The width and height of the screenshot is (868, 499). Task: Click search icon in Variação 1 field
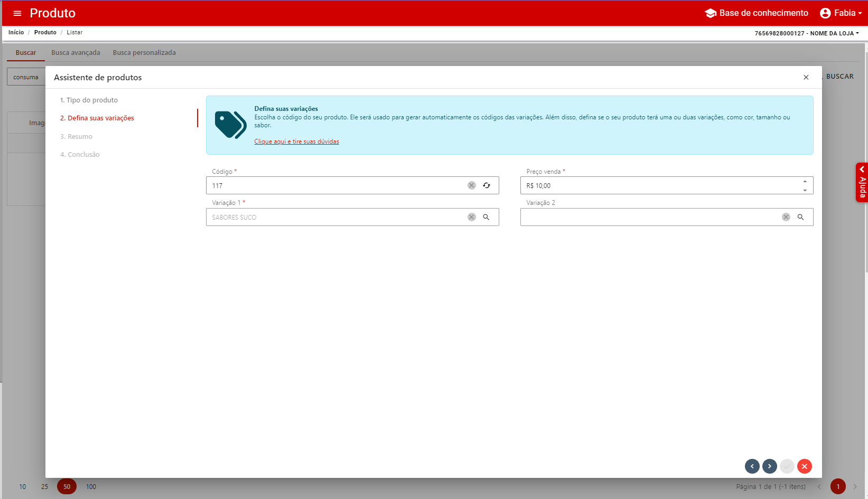[x=486, y=217]
